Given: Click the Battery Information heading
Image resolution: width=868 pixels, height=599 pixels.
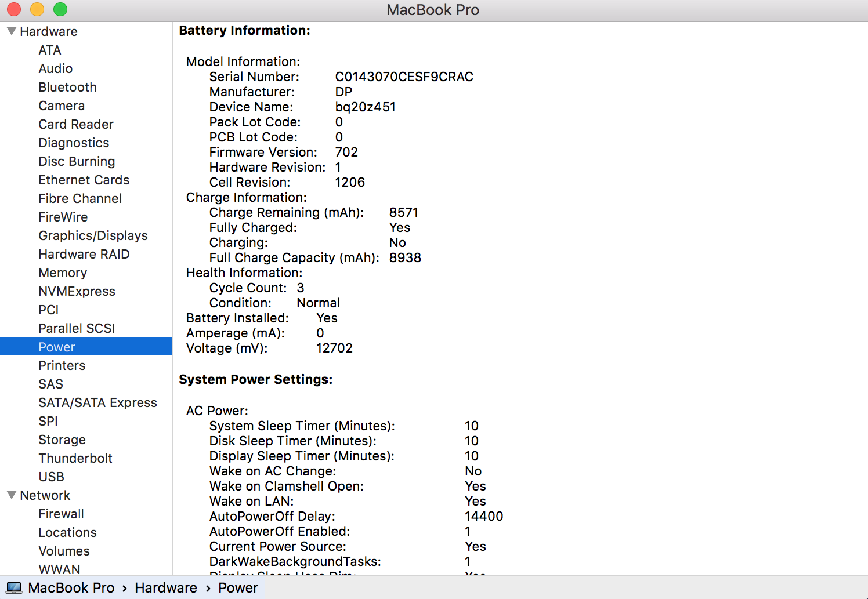Looking at the screenshot, I should coord(244,30).
